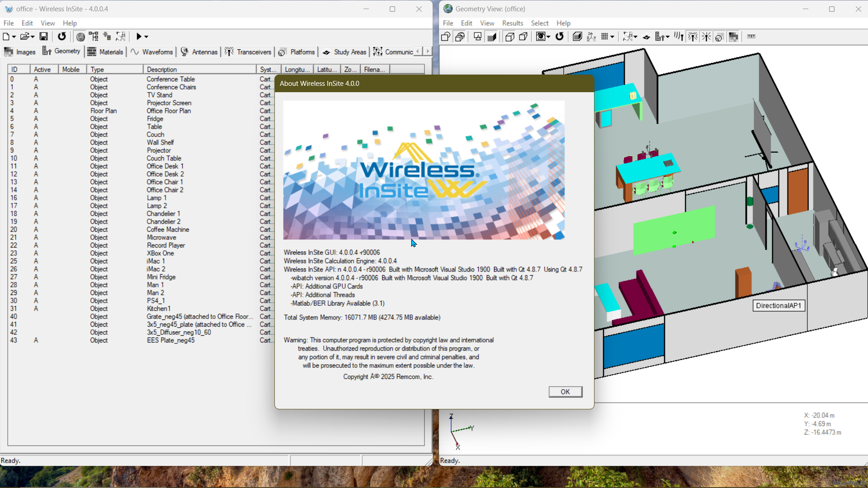Click the import items icon beside the tree icon
This screenshot has width=868, height=488.
pos(107,37)
